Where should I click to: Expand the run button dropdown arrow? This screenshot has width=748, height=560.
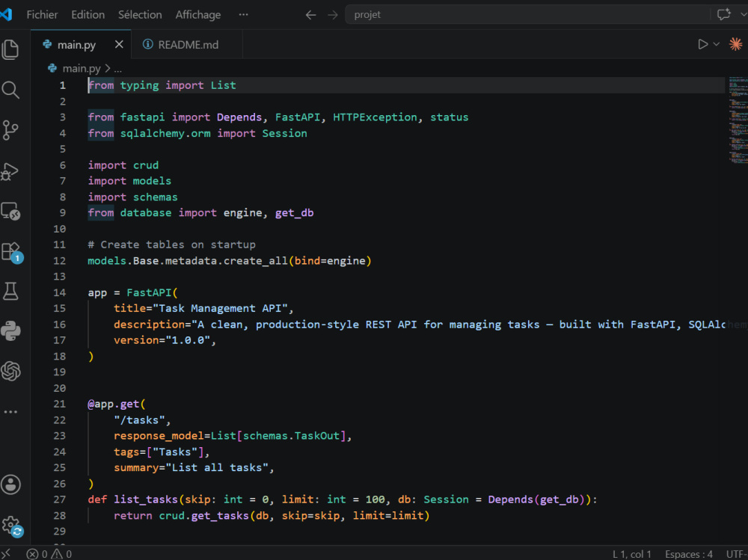716,44
